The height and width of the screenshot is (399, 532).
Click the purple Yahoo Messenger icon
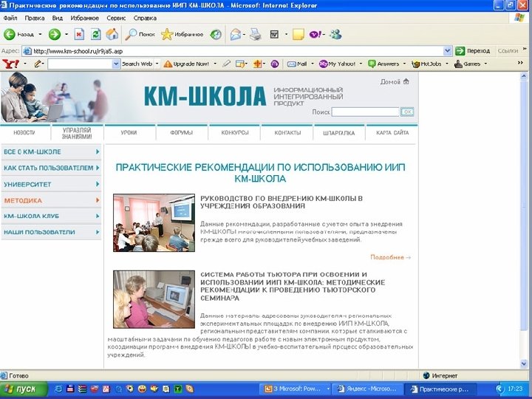pos(315,34)
